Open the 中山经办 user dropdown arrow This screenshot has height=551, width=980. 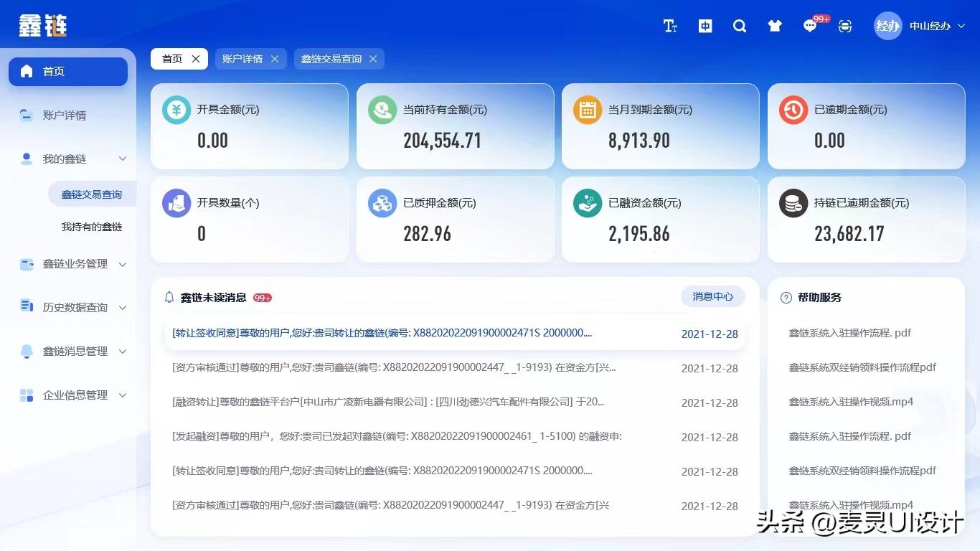(962, 26)
